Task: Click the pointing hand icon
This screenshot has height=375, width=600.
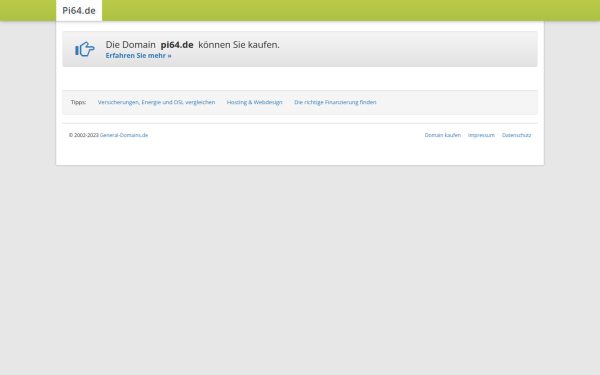Action: pyautogui.click(x=85, y=49)
